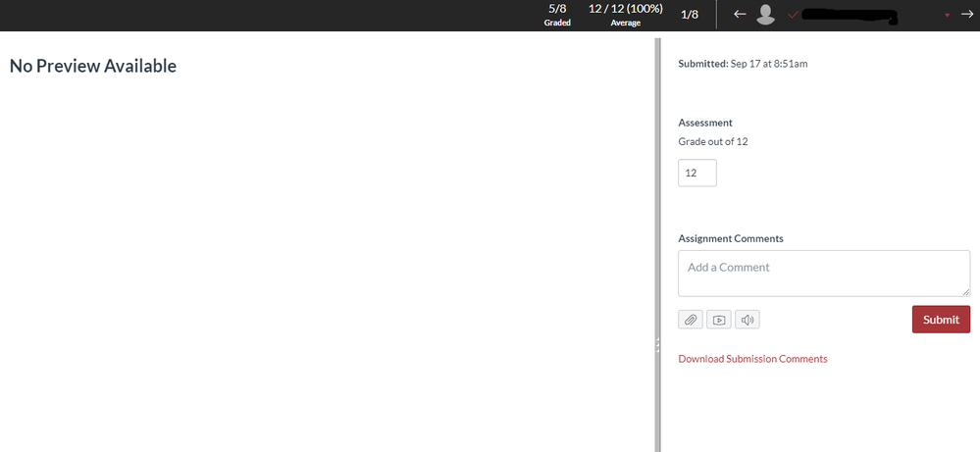Record a media comment with the video icon

719,320
